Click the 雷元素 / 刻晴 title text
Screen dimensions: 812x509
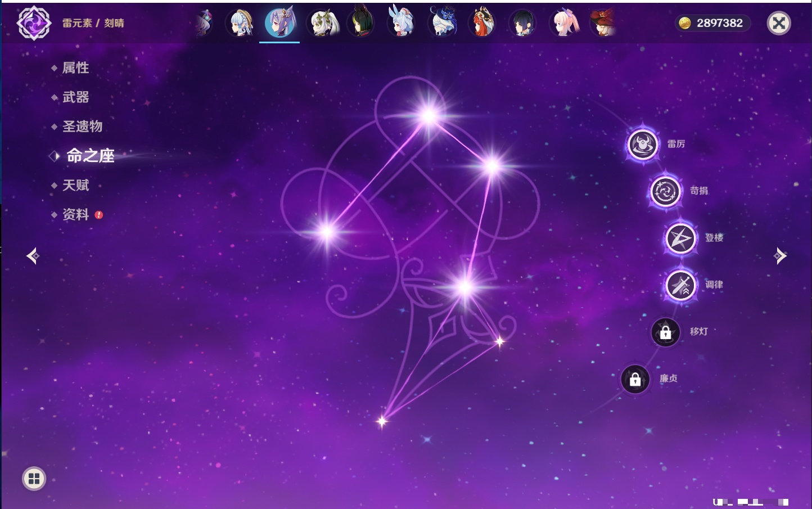coord(93,23)
